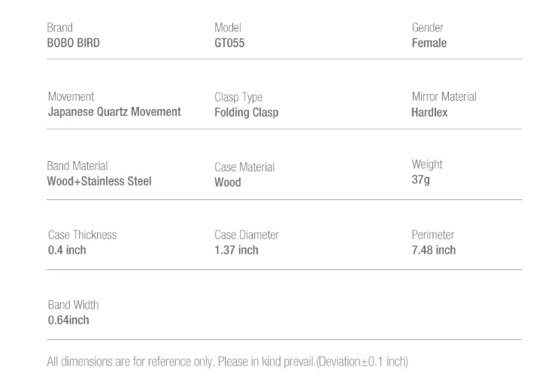Click the Wood case material value
The image size is (546, 392).
pyautogui.click(x=228, y=182)
